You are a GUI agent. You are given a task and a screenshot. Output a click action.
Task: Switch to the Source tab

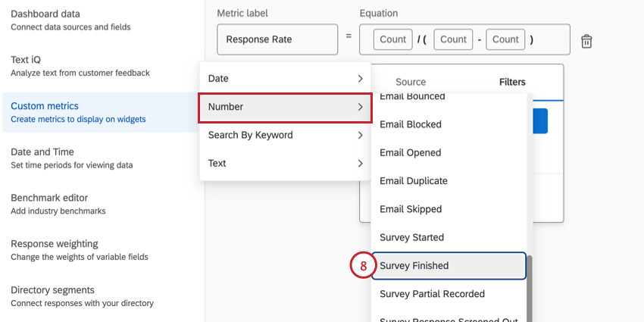(411, 82)
